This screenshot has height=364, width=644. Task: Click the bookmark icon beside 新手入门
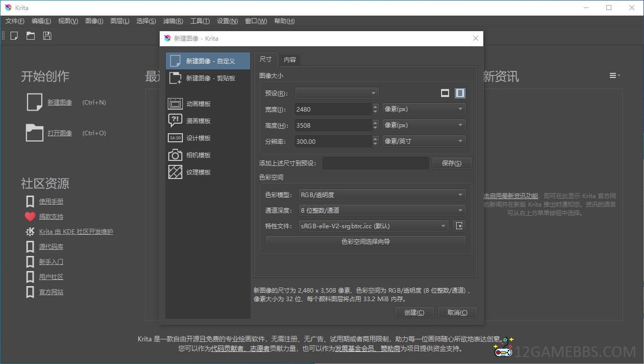pyautogui.click(x=30, y=262)
